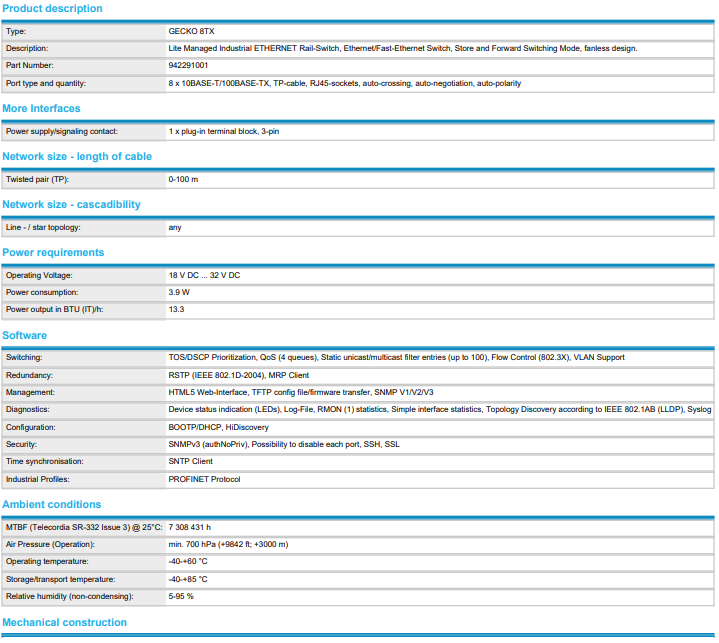Select the '0-100 m' cable length value

point(183,180)
